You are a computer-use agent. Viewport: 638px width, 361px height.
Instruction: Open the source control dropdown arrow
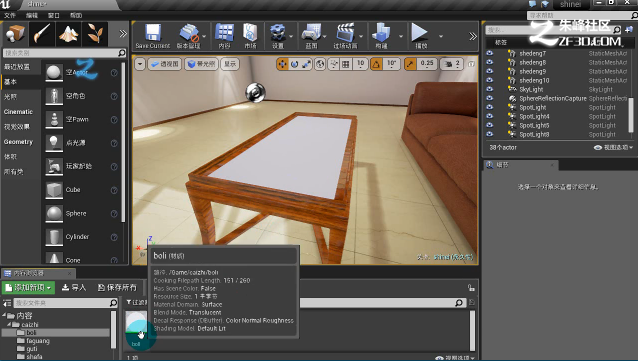click(204, 36)
